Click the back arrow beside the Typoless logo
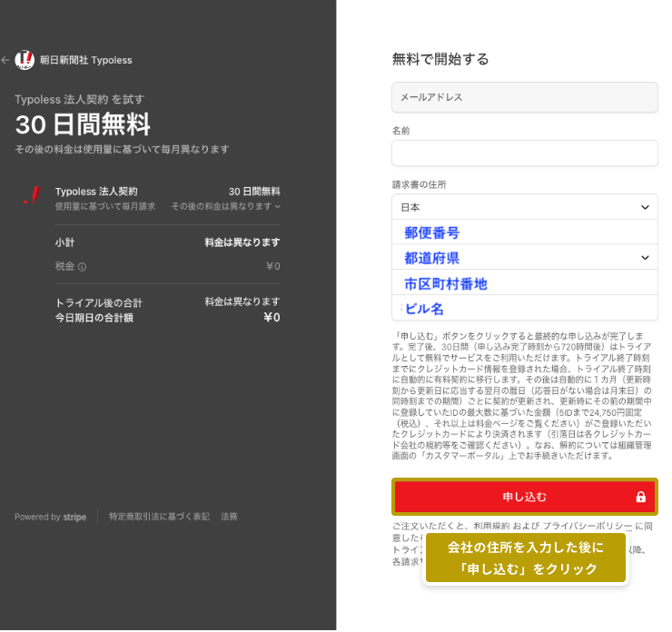This screenshot has height=632, width=672. pos(5,60)
